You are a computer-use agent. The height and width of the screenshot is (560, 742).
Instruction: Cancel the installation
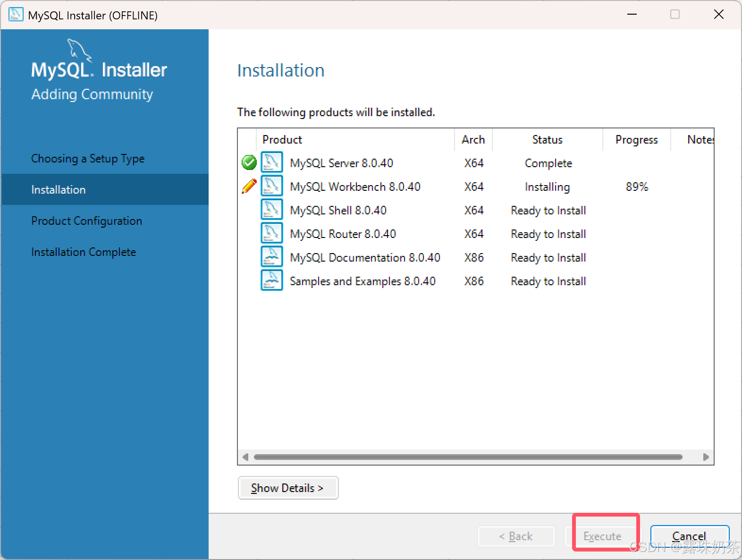[689, 536]
